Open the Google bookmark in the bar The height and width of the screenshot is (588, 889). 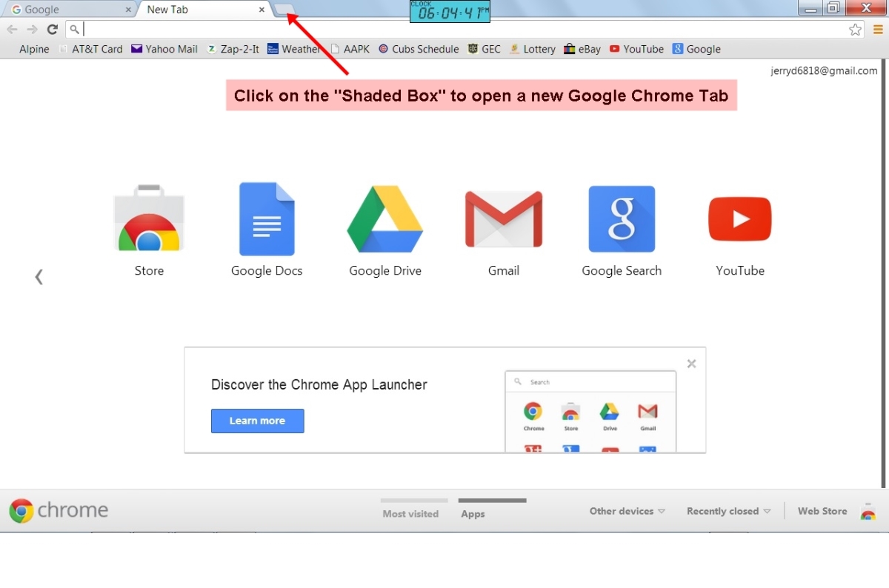[x=696, y=49]
